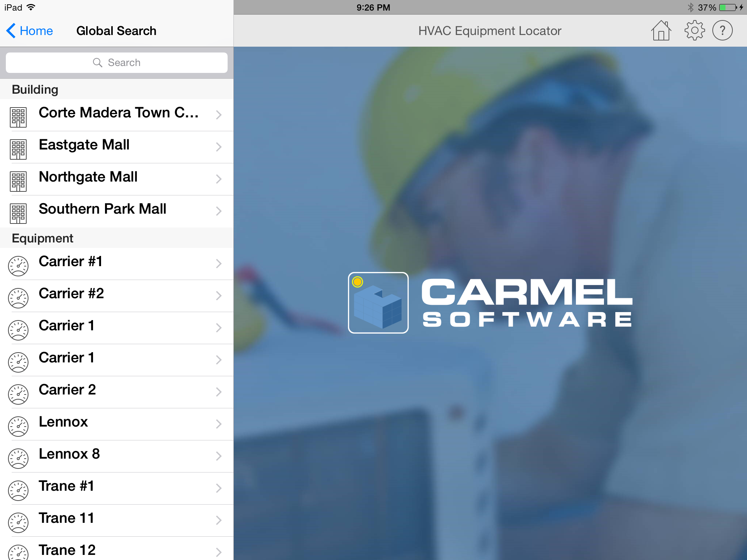This screenshot has height=560, width=747.
Task: Select Carrier #2 equipment
Action: pyautogui.click(x=117, y=296)
